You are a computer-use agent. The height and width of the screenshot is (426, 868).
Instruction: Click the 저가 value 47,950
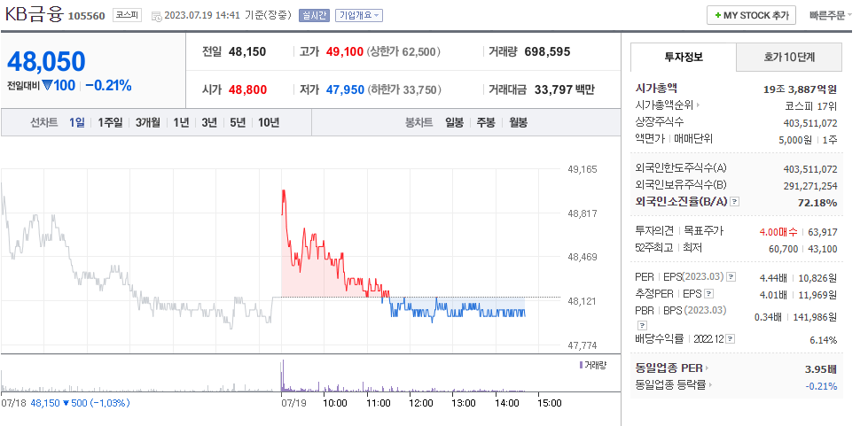[x=345, y=89]
